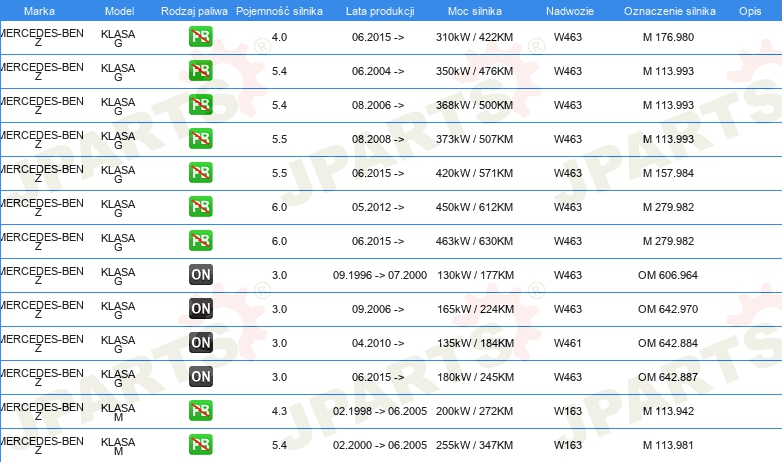Click petrol fuel icon in M 113.942 row

click(x=200, y=411)
